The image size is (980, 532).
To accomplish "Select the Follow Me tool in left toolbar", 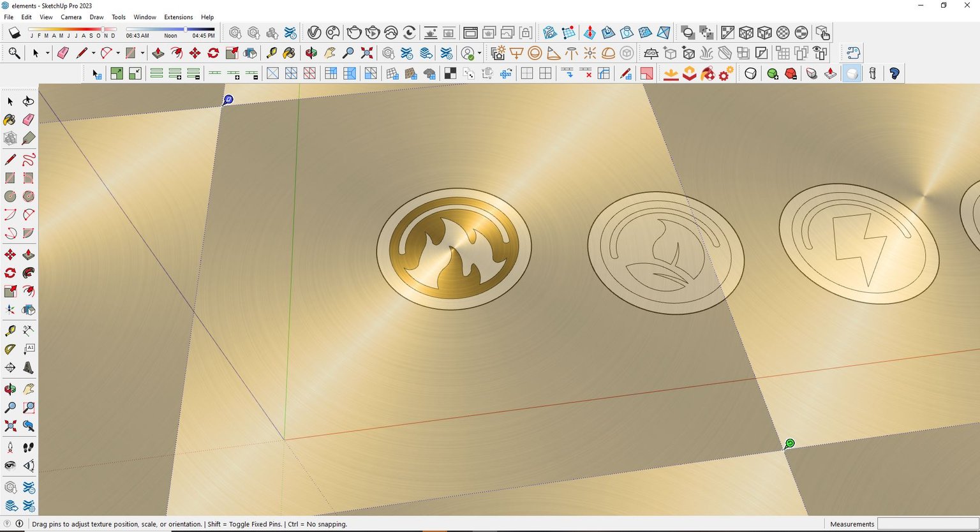I will (28, 273).
